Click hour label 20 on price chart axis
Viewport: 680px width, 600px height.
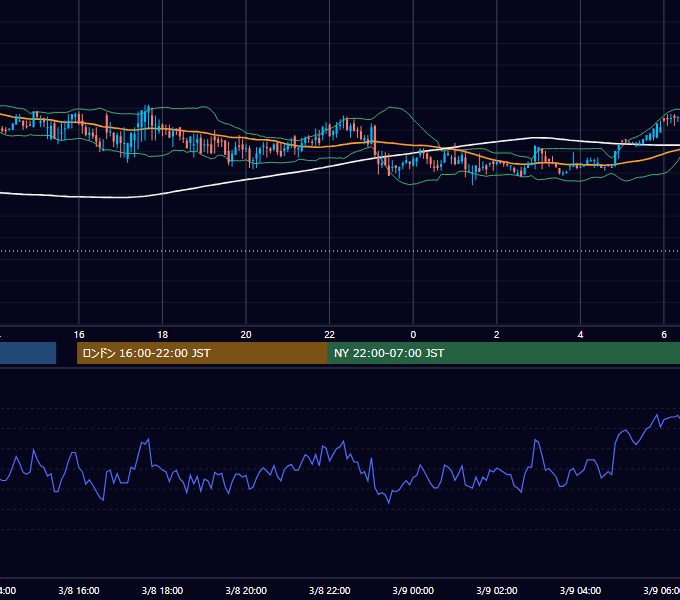tap(246, 335)
